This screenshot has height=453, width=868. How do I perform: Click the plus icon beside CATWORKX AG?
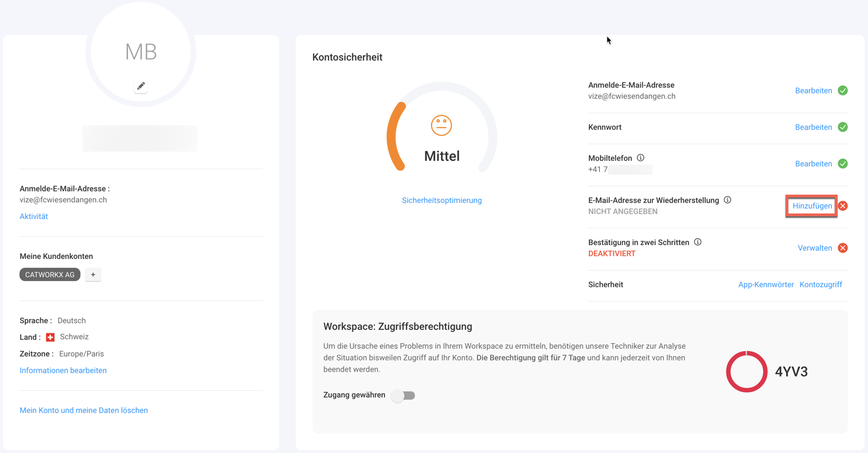pyautogui.click(x=93, y=275)
